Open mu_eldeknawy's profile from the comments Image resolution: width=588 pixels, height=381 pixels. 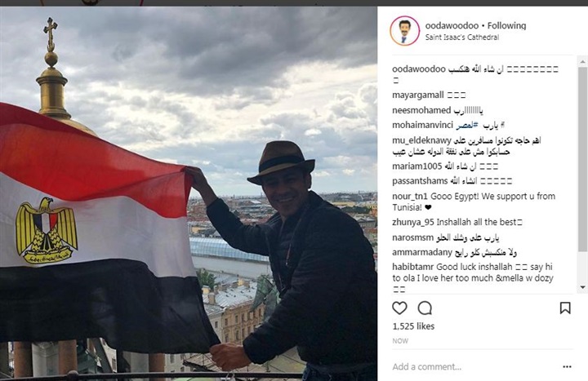[421, 140]
